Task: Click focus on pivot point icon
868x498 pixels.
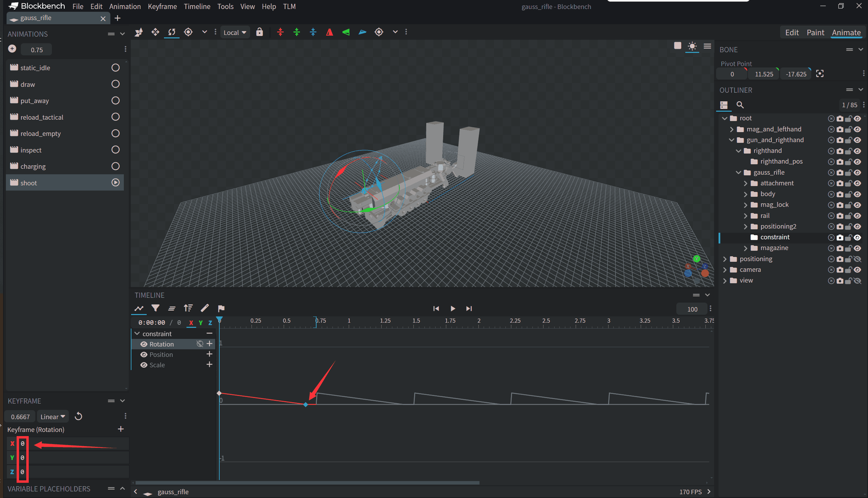Action: [x=820, y=74]
